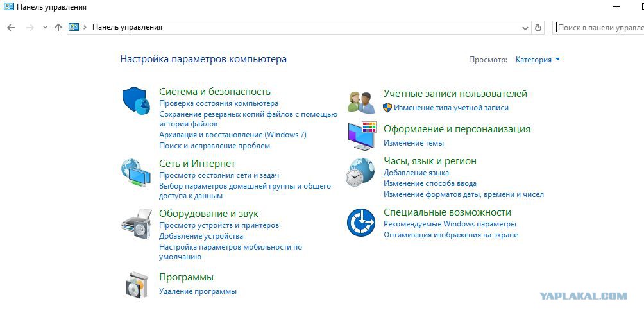Open the System and Security shield icon
The width and height of the screenshot is (644, 315).
click(x=136, y=101)
